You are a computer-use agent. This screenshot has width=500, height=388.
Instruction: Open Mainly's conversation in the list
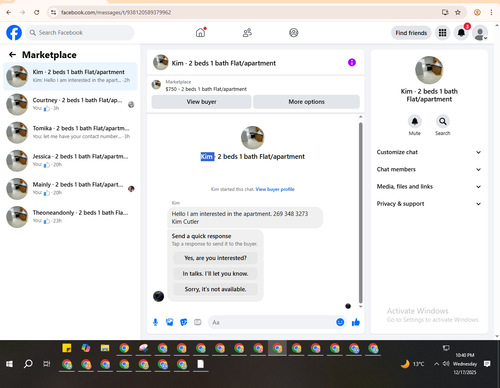click(x=70, y=189)
